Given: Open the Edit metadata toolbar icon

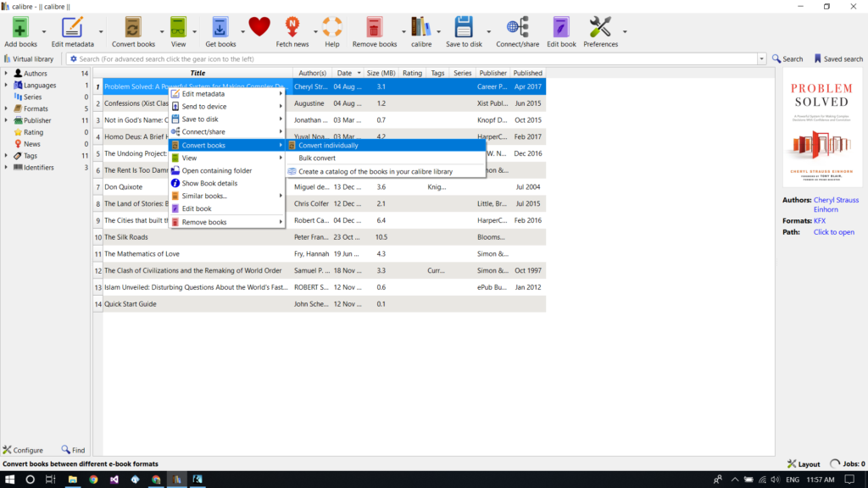Looking at the screenshot, I should (72, 28).
